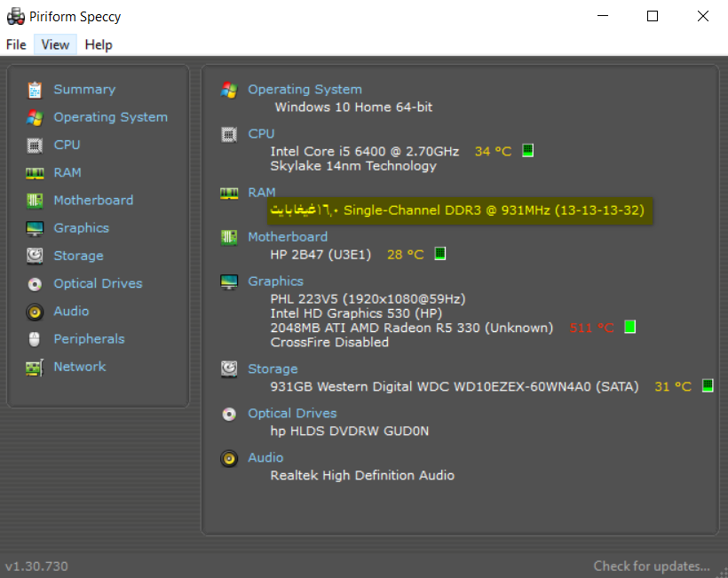Image resolution: width=728 pixels, height=578 pixels.
Task: Click the Radeon GPU temperature indicator square
Action: click(630, 327)
